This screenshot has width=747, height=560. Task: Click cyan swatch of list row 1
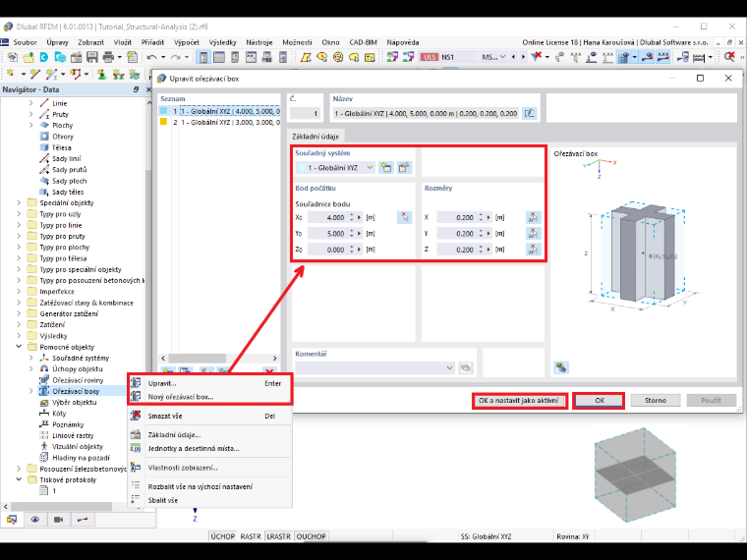click(x=163, y=111)
